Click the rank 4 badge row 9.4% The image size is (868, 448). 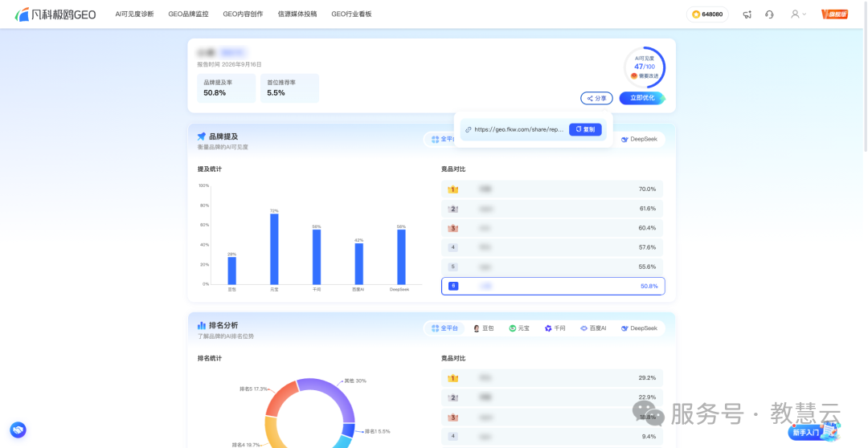552,437
